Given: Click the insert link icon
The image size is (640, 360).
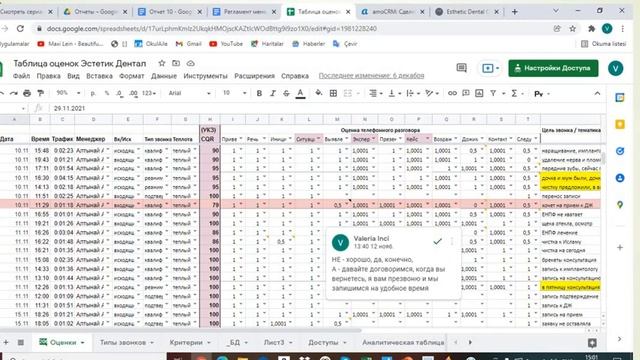Looking at the screenshot, I should tap(452, 93).
